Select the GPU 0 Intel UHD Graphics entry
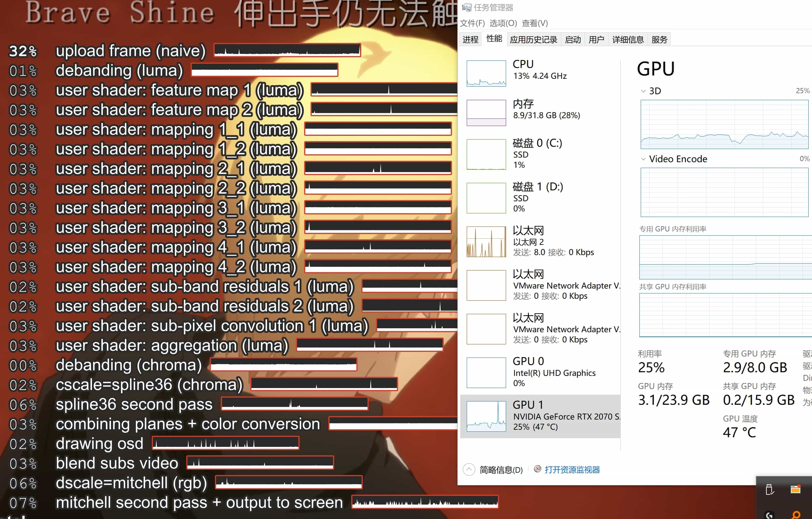The width and height of the screenshot is (812, 519). [x=540, y=372]
